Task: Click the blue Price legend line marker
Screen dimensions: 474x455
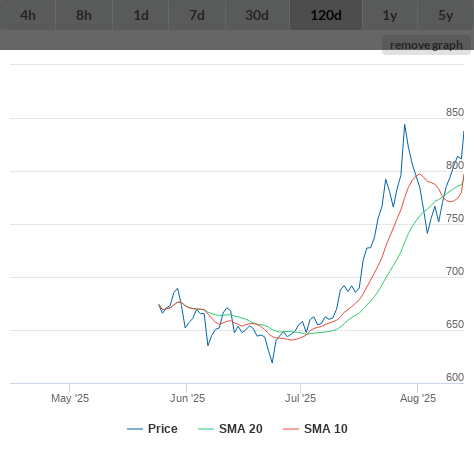Action: coord(135,429)
